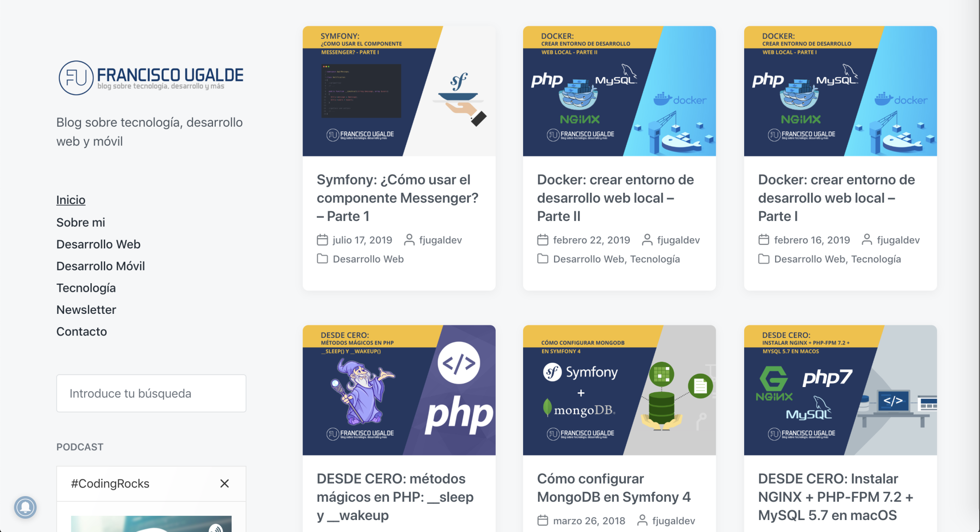Screen dimensions: 980x532
Task: Click calendar icon next to febrero 22, 2019
Action: click(x=543, y=240)
